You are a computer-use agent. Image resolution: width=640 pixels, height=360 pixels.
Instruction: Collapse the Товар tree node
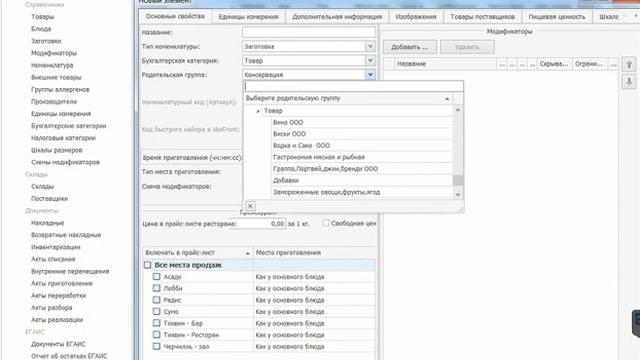tap(258, 111)
